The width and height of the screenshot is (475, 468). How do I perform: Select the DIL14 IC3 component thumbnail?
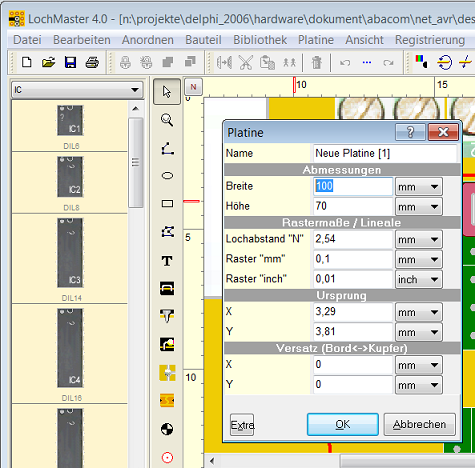click(x=70, y=253)
